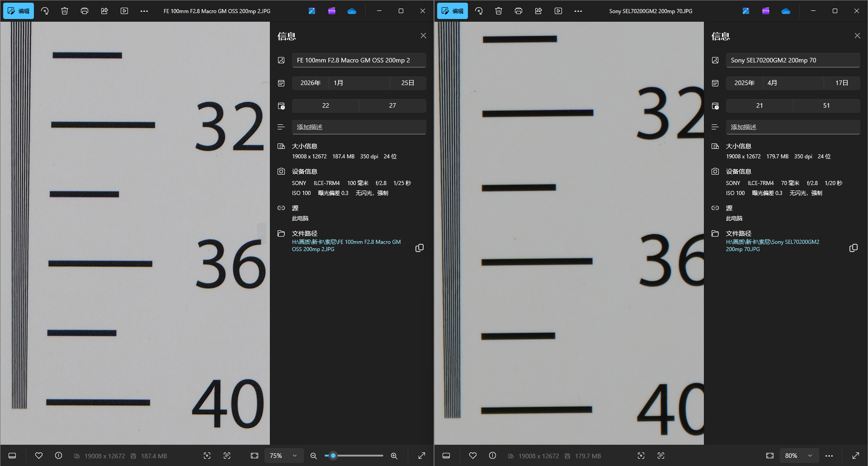
Task: Favorite the FE 100mm image with heart
Action: 39,456
